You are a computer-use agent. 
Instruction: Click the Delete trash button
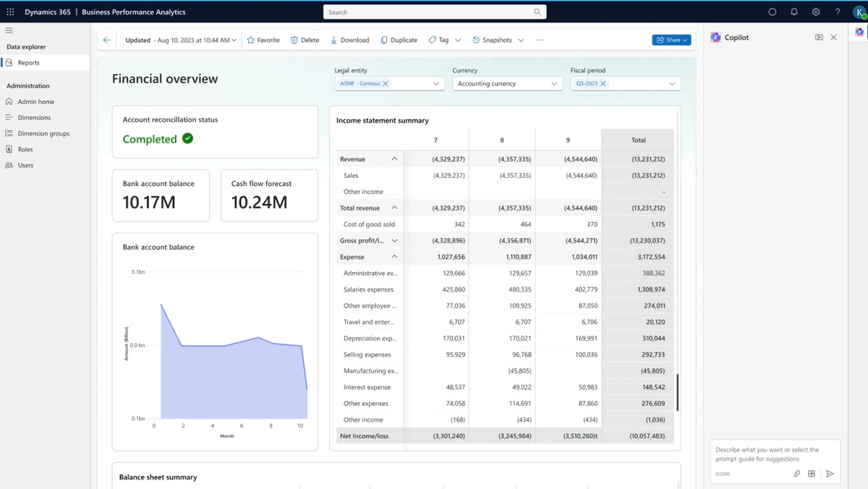pyautogui.click(x=305, y=40)
